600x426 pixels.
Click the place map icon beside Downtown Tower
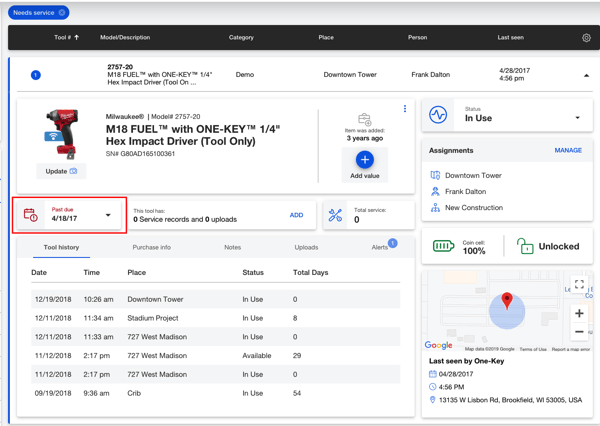(435, 175)
